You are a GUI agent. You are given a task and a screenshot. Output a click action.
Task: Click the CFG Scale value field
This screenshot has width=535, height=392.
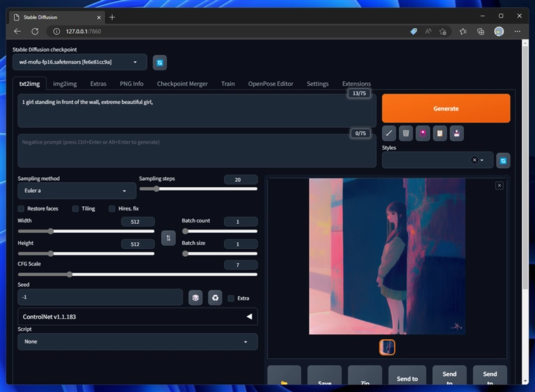(x=241, y=265)
